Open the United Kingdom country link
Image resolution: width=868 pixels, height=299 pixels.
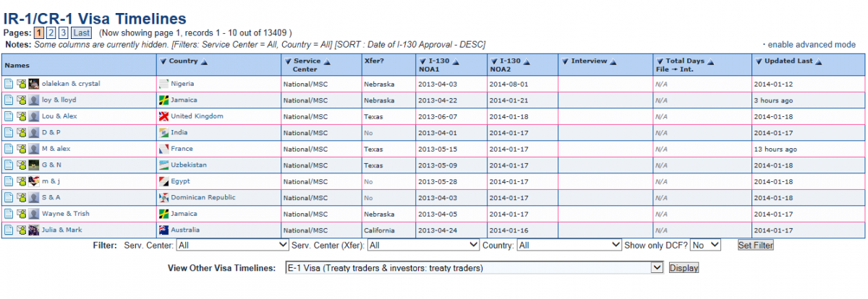pyautogui.click(x=197, y=116)
